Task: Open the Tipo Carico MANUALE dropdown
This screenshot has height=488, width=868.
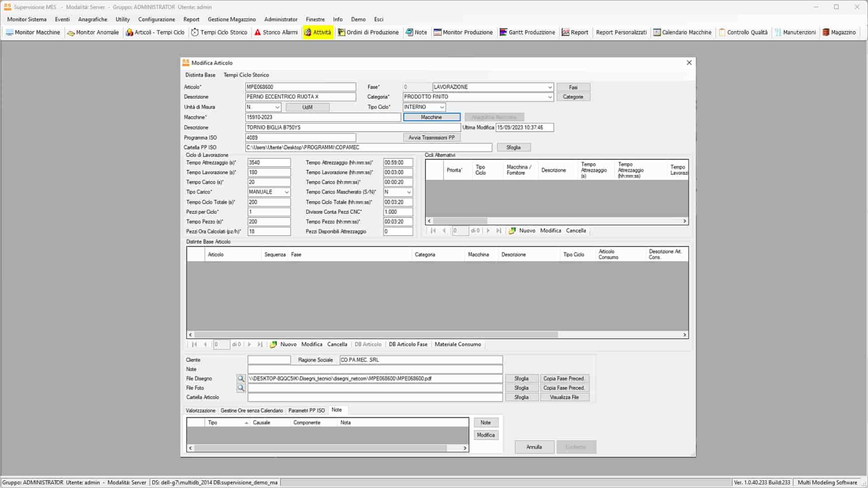Action: click(x=286, y=192)
